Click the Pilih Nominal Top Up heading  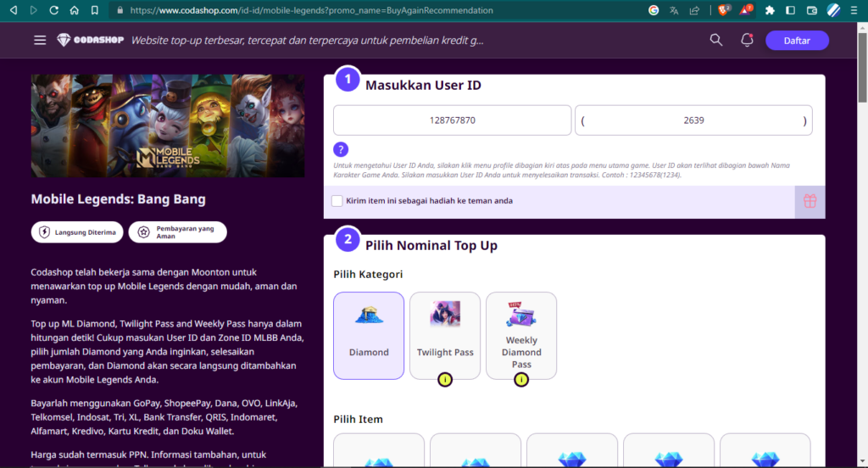point(431,245)
